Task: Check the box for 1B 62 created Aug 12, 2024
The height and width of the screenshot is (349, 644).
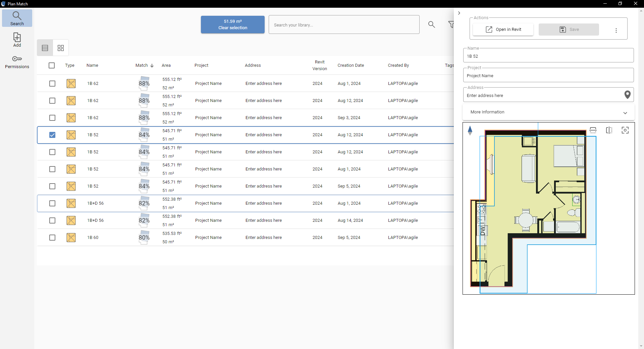Action: click(52, 101)
